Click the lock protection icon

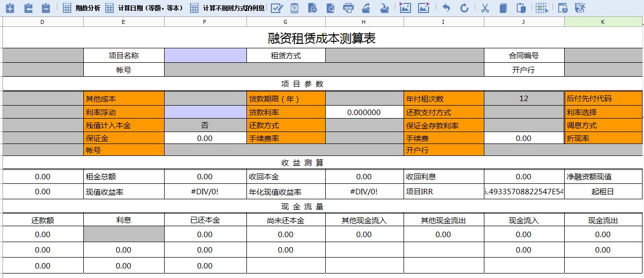click(x=563, y=8)
